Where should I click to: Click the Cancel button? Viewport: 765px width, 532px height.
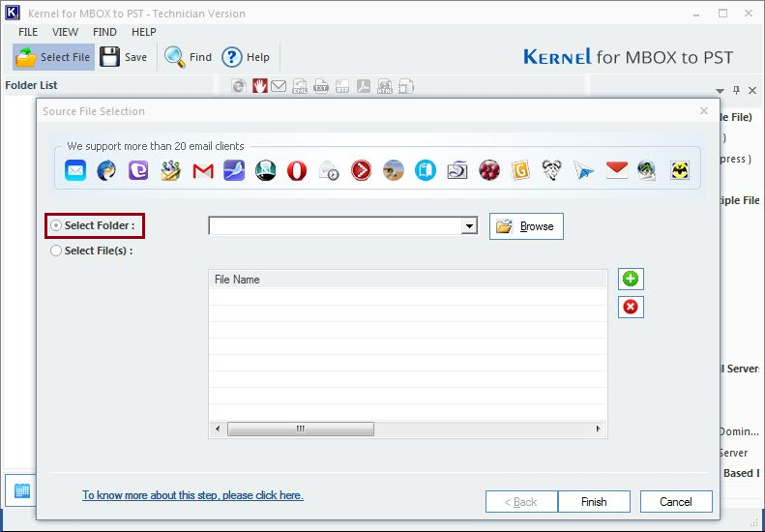coord(676,502)
